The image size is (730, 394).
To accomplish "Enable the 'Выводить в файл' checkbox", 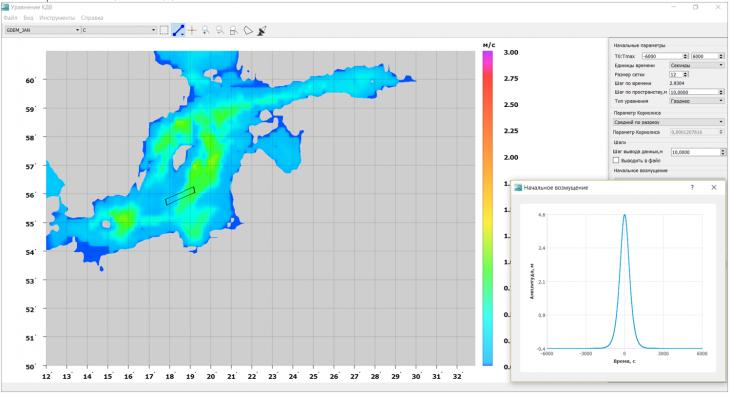I will 616,160.
